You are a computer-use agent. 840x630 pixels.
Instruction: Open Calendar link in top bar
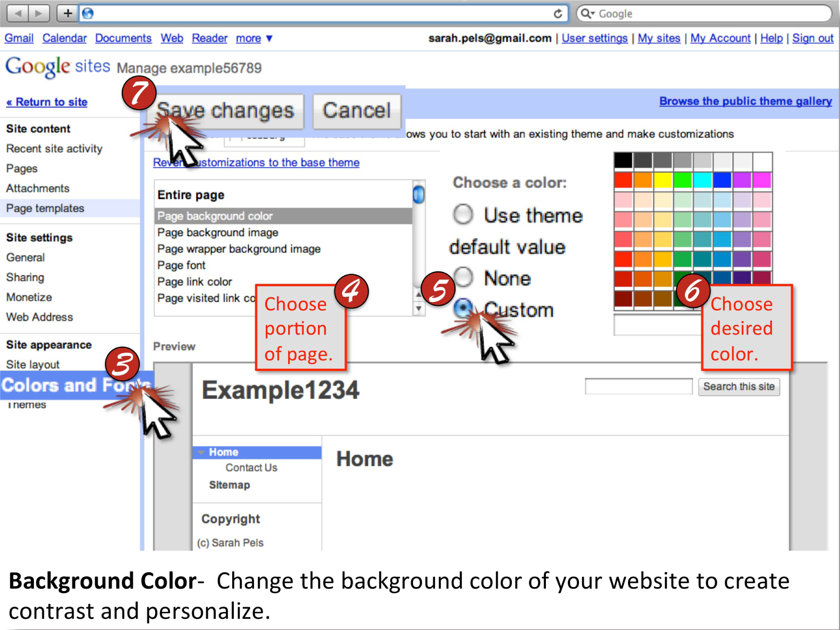click(x=64, y=38)
